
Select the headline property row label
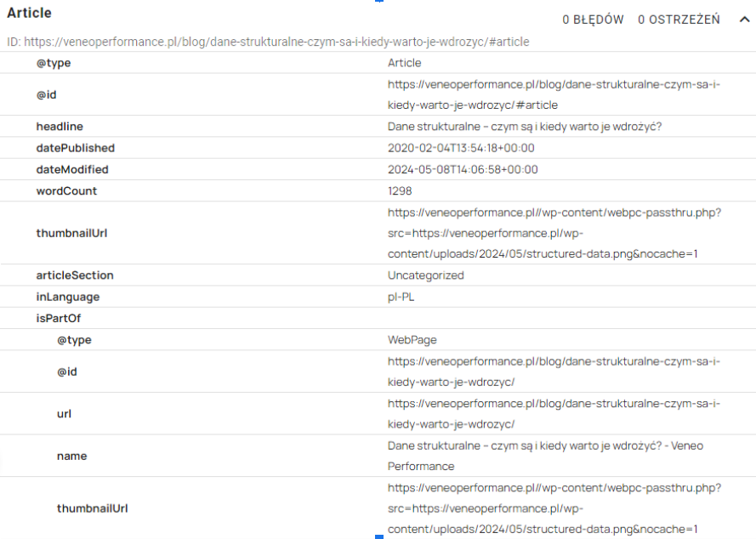pos(60,127)
